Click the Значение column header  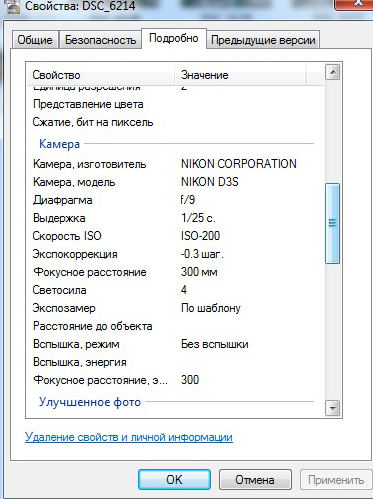click(x=240, y=75)
